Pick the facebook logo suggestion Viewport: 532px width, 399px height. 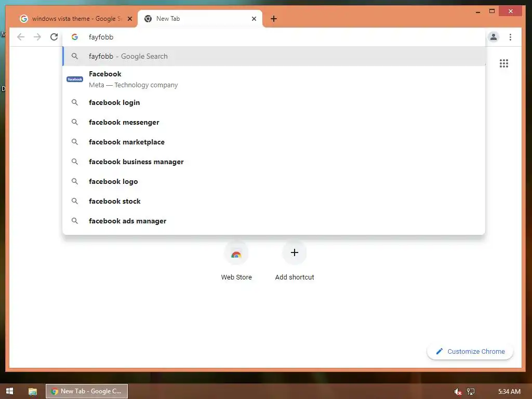coord(274,181)
